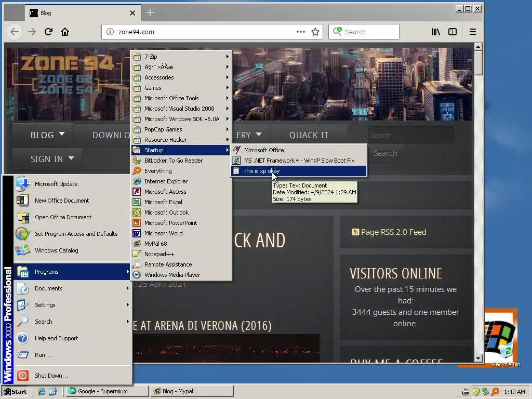This screenshot has height=399, width=532.
Task: Bookmark page with the star icon
Action: tap(315, 32)
